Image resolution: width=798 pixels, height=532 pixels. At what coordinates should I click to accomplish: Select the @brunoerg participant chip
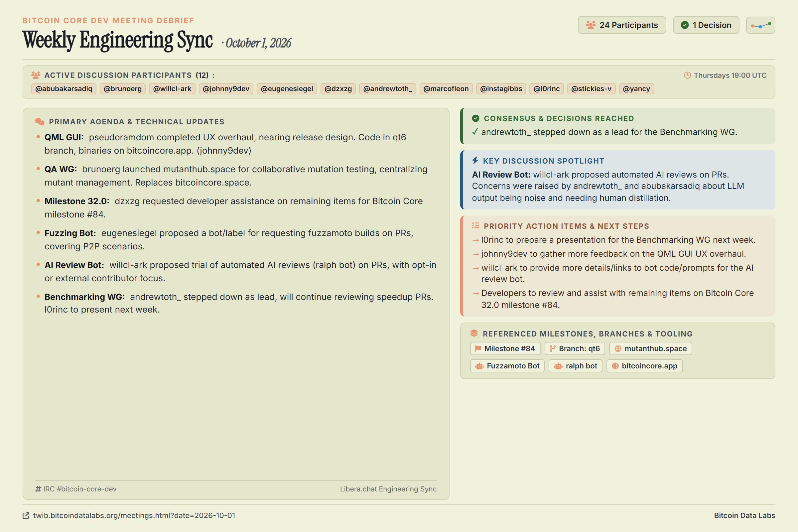point(122,89)
